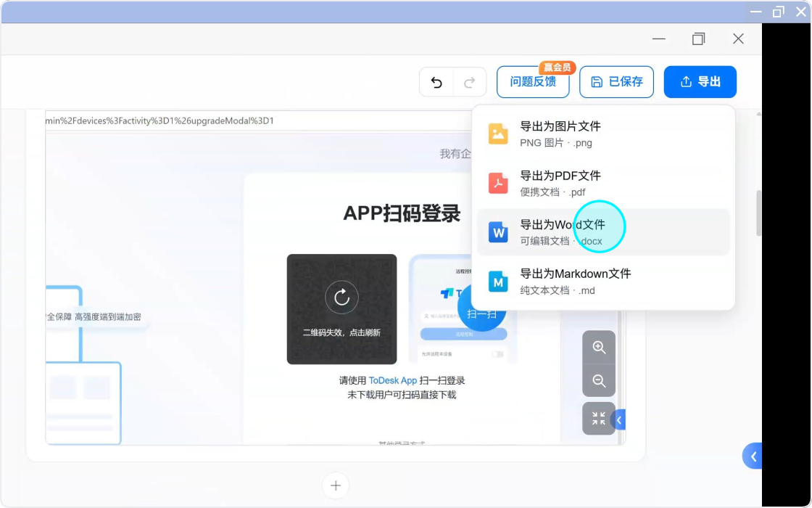The width and height of the screenshot is (812, 508).
Task: Click the undo arrow button
Action: pyautogui.click(x=436, y=82)
